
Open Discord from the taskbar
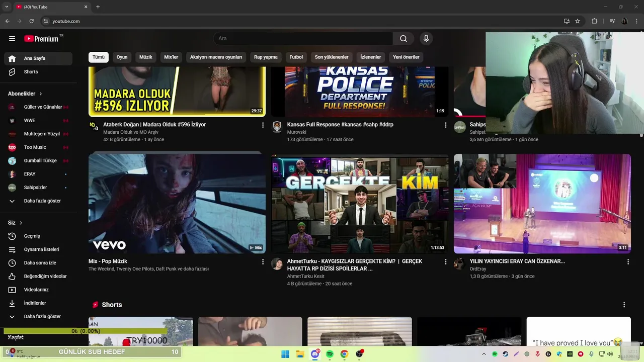coord(315,354)
